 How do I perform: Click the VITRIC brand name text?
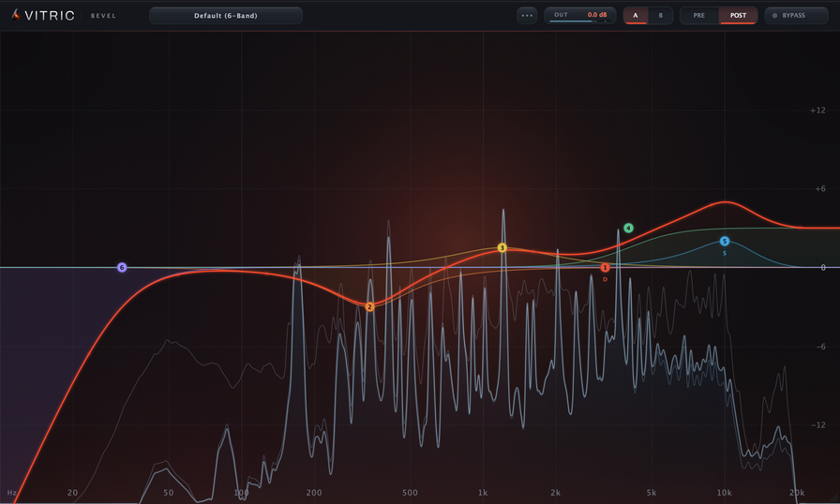(x=50, y=16)
